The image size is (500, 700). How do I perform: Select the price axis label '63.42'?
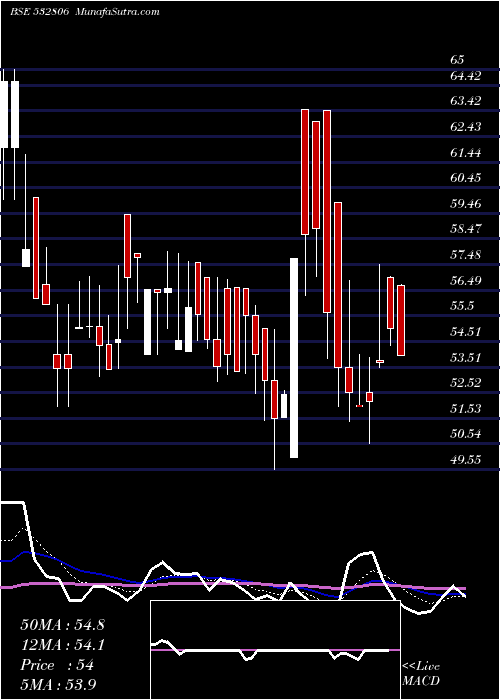pos(466,101)
